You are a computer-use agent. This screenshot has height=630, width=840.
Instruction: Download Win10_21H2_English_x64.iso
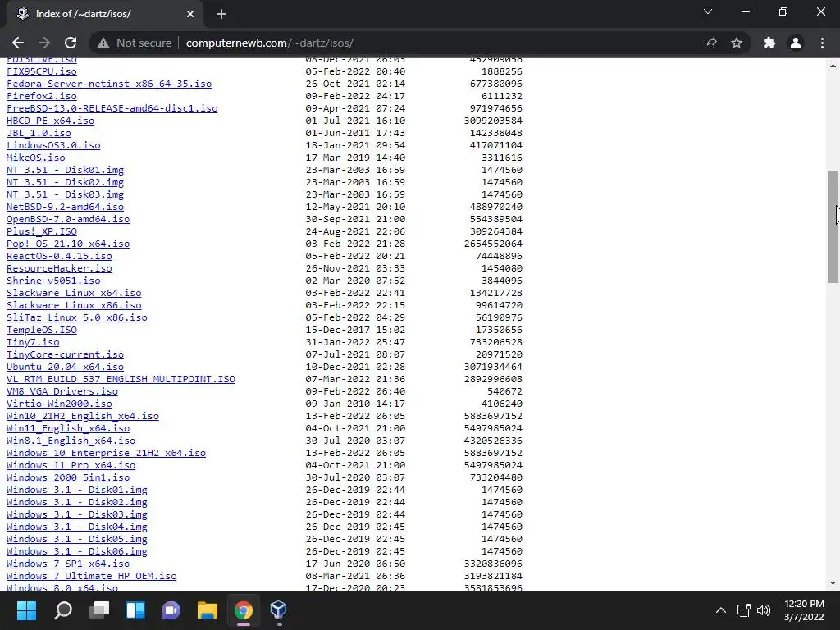(x=83, y=416)
